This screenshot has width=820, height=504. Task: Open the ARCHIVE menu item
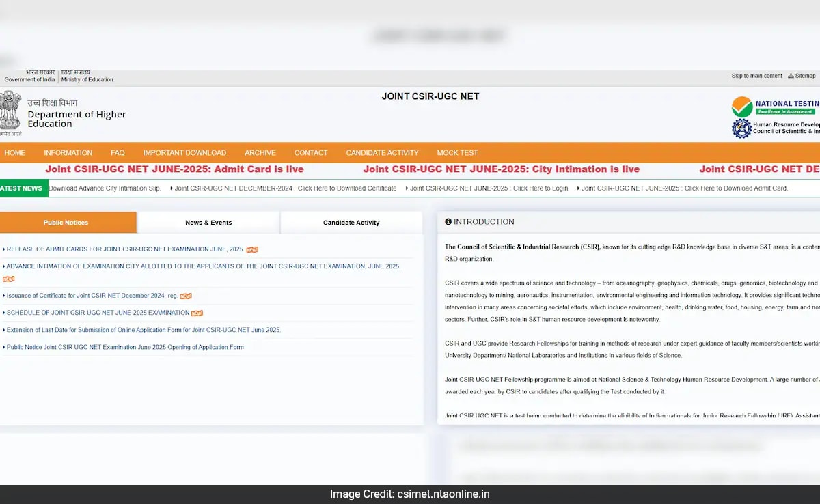click(260, 153)
